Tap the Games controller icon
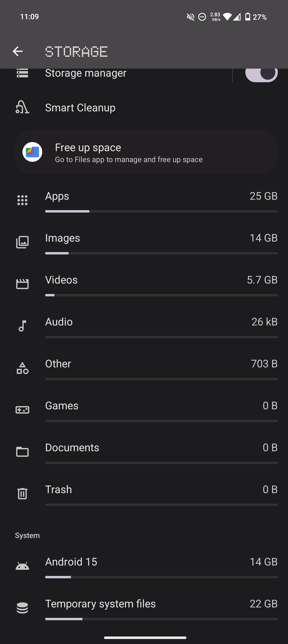288x644 pixels. click(22, 410)
